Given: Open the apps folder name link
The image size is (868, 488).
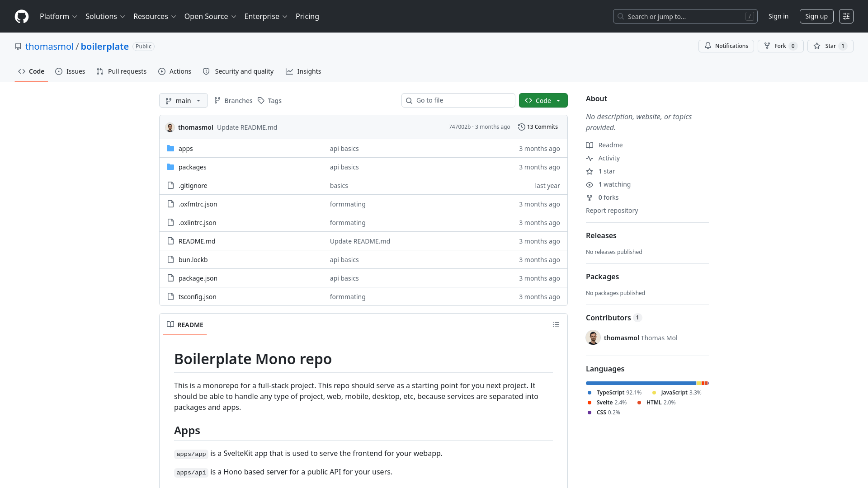Looking at the screenshot, I should (x=185, y=149).
